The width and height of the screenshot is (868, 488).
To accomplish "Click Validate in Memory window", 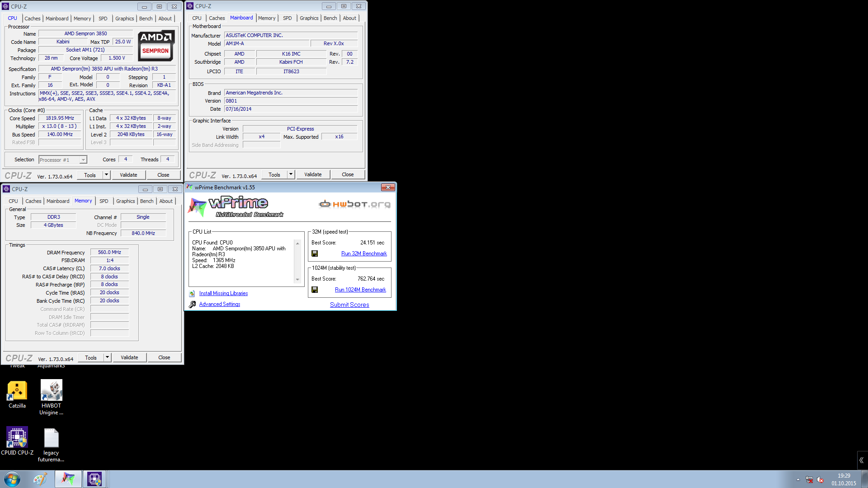I will [129, 357].
